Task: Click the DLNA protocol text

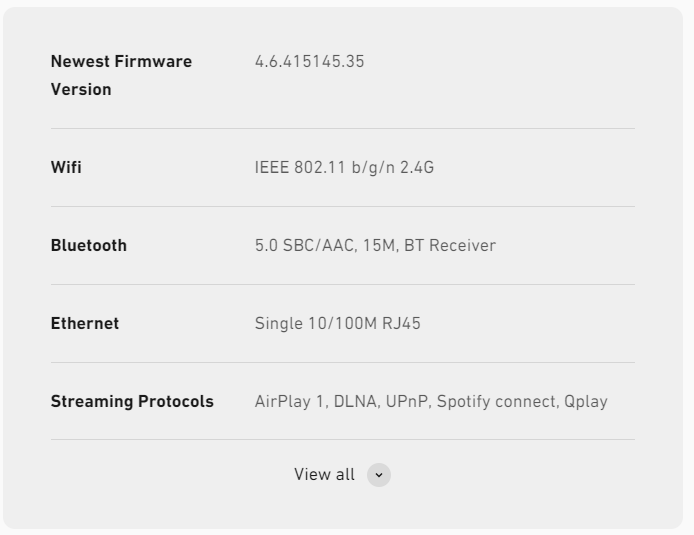Action: pyautogui.click(x=355, y=401)
